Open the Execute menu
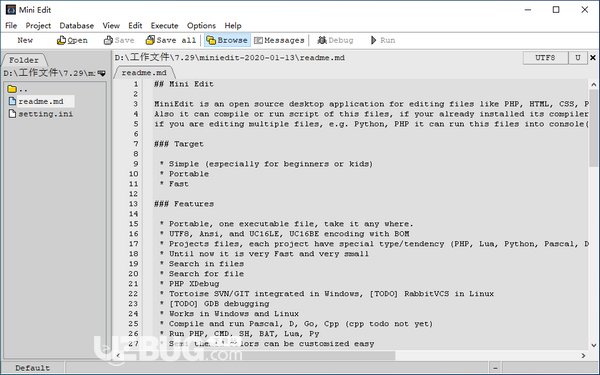Viewport: 600px width, 375px height. pos(165,26)
